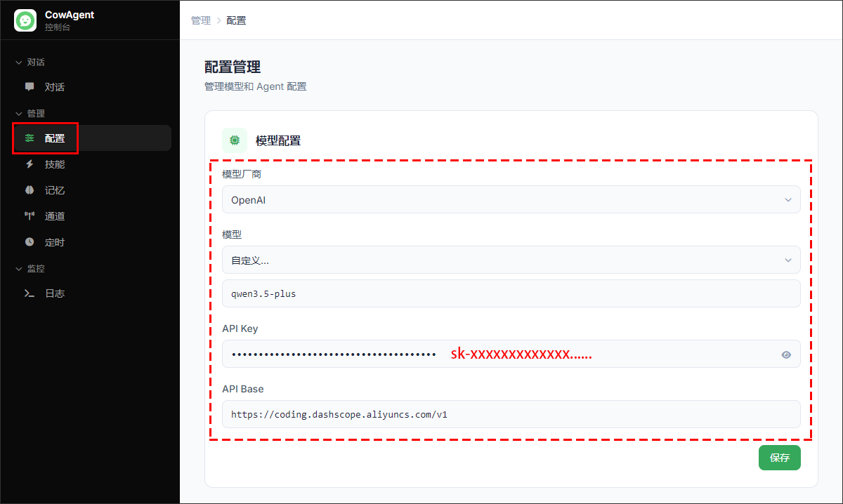Click the terminal icon for 日志
843x504 pixels.
[30, 293]
